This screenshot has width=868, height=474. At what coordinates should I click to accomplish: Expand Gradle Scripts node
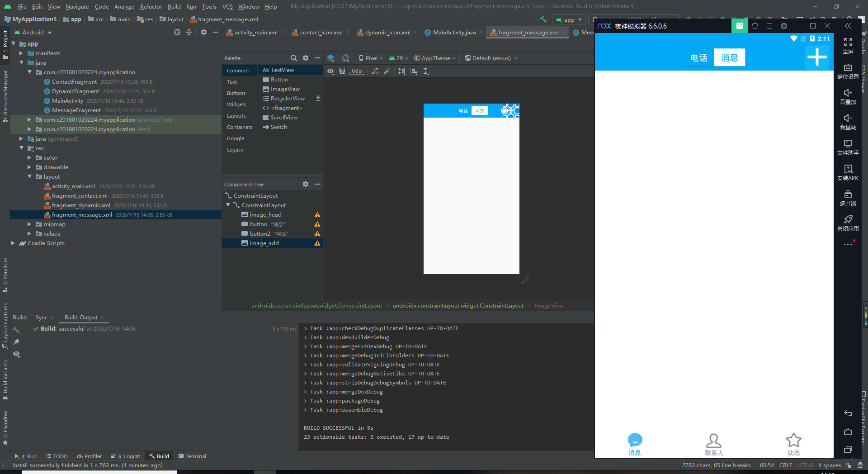13,243
